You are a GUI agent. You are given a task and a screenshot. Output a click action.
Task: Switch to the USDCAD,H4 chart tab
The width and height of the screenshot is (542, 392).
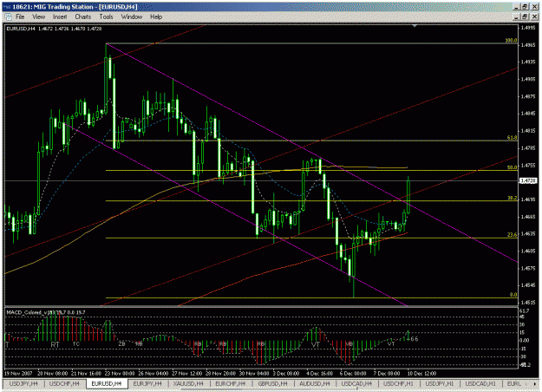click(x=356, y=383)
